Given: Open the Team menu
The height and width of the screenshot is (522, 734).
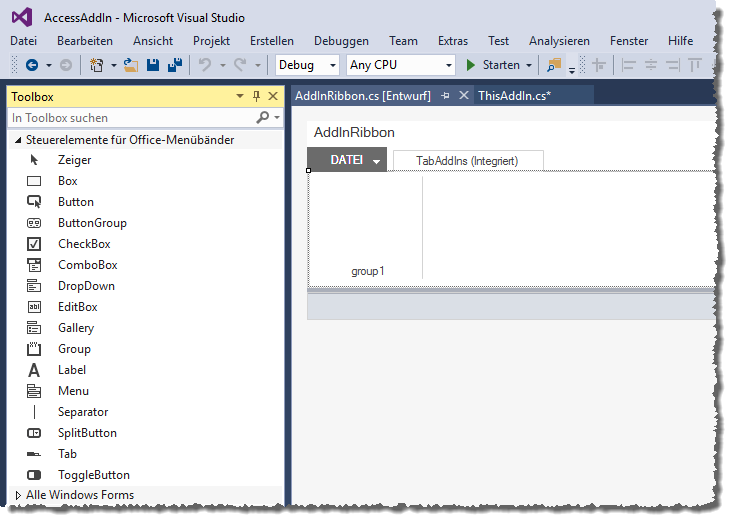Looking at the screenshot, I should click(403, 41).
